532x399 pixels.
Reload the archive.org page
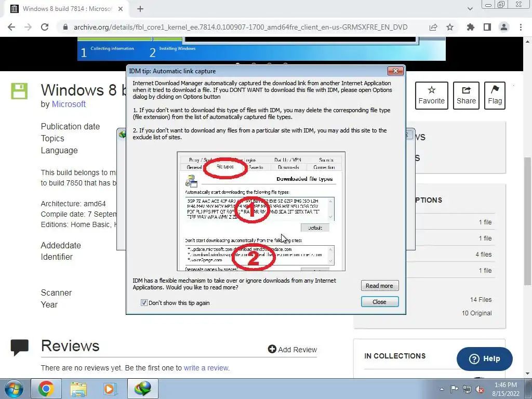coord(45,27)
